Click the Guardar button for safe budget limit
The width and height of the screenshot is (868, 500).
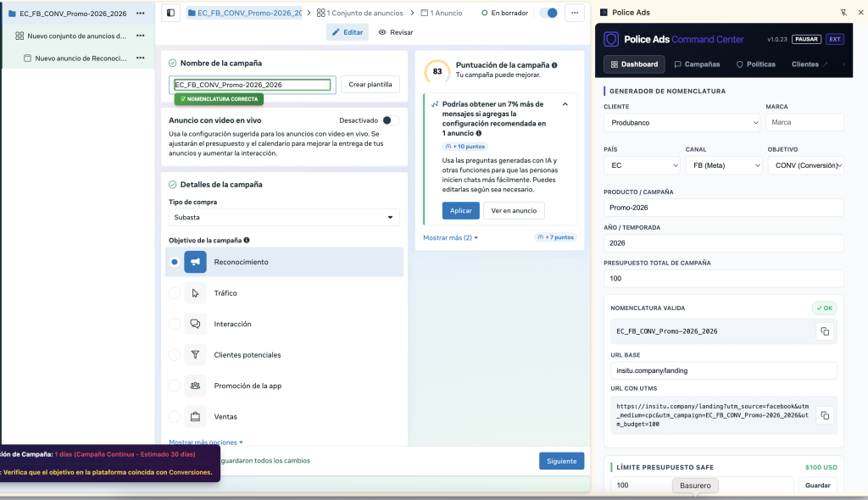(x=818, y=485)
